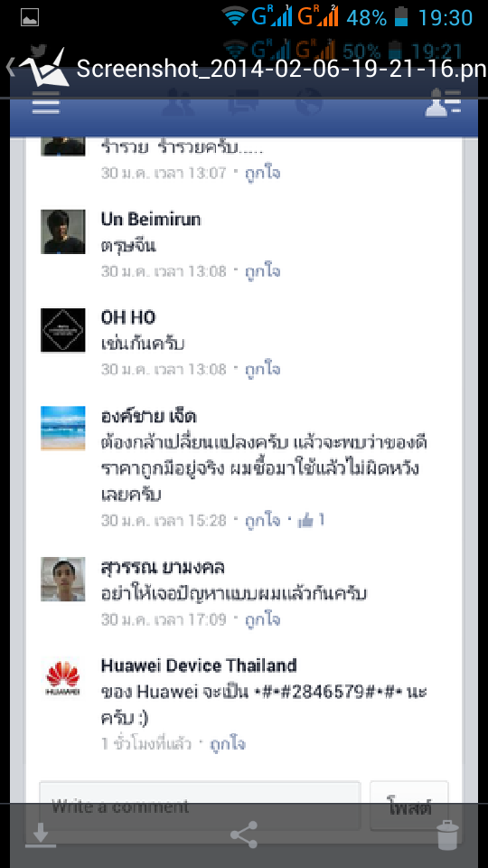Tap the download icon in bottom bar
488x868 pixels.
point(41,835)
